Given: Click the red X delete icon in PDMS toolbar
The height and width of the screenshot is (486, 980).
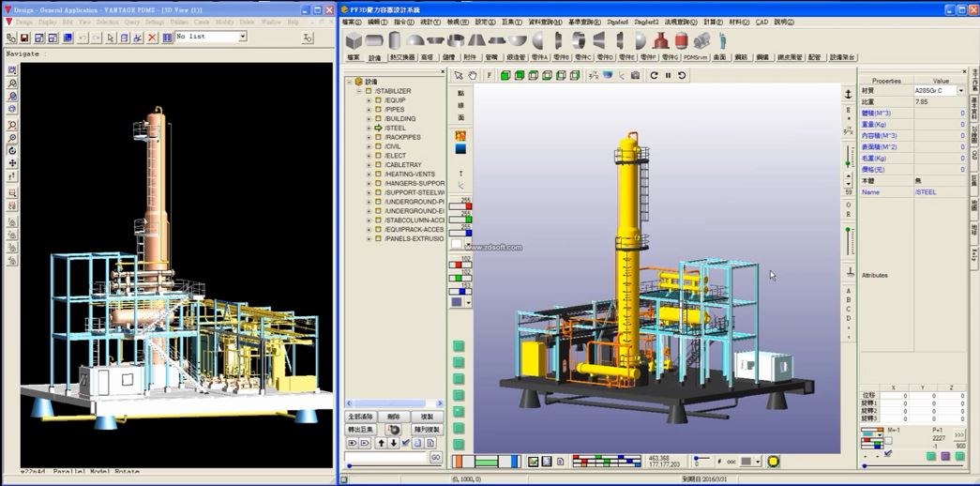Looking at the screenshot, I should click(152, 38).
